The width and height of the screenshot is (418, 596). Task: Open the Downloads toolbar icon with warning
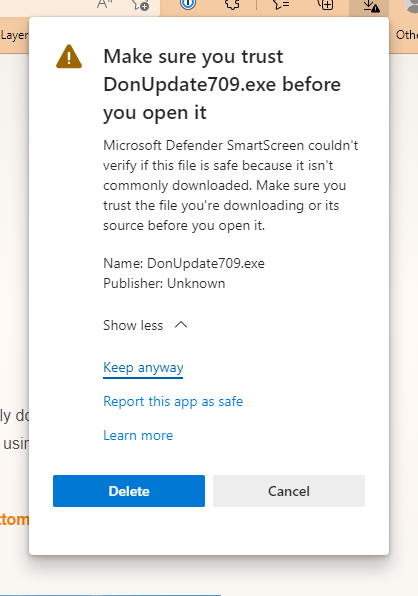(370, 6)
